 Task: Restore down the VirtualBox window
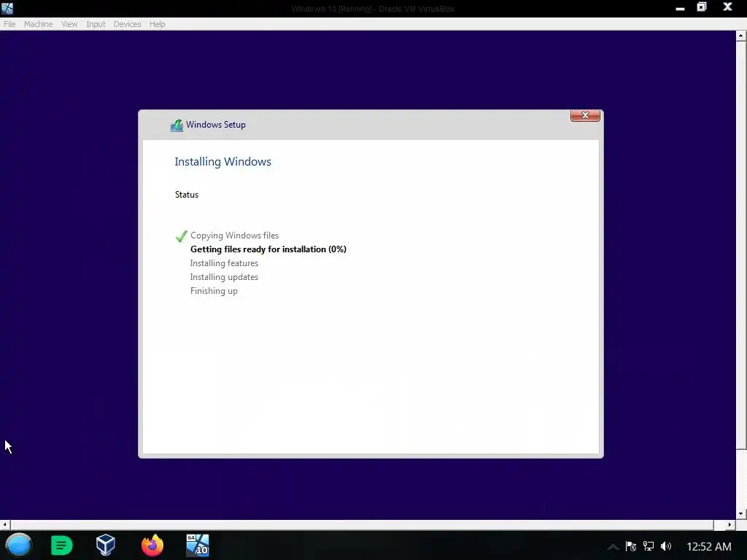pyautogui.click(x=702, y=7)
